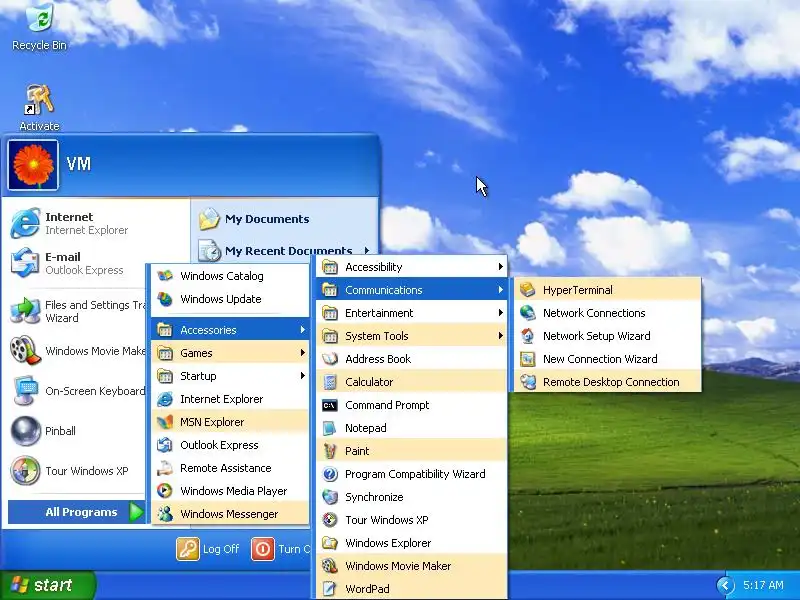This screenshot has width=800, height=600.
Task: Select Internet (Internet Explorer) pinned item
Action: tap(97, 223)
